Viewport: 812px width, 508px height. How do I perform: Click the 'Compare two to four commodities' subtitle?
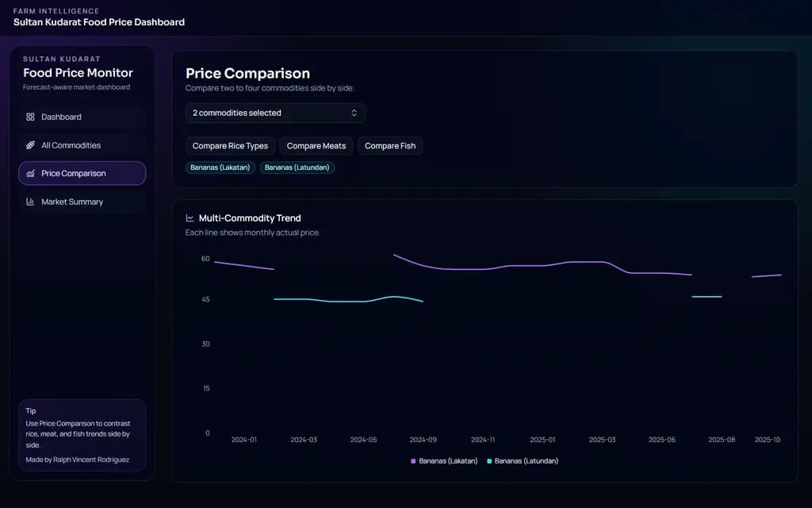(x=270, y=88)
